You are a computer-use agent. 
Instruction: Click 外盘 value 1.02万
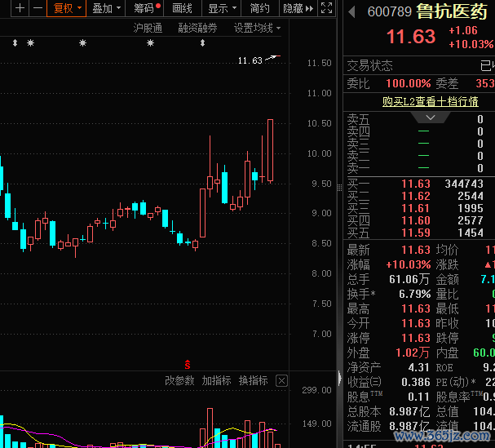pos(413,353)
